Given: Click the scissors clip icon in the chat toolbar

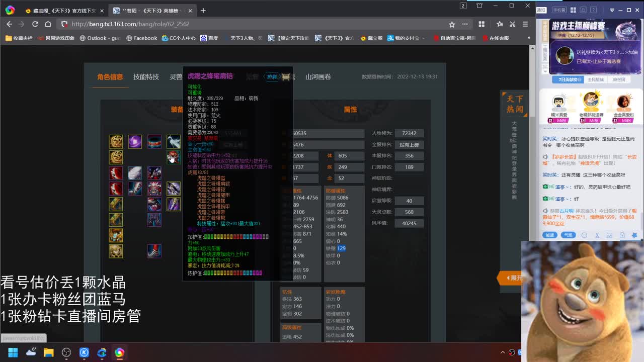Looking at the screenshot, I should [598, 235].
